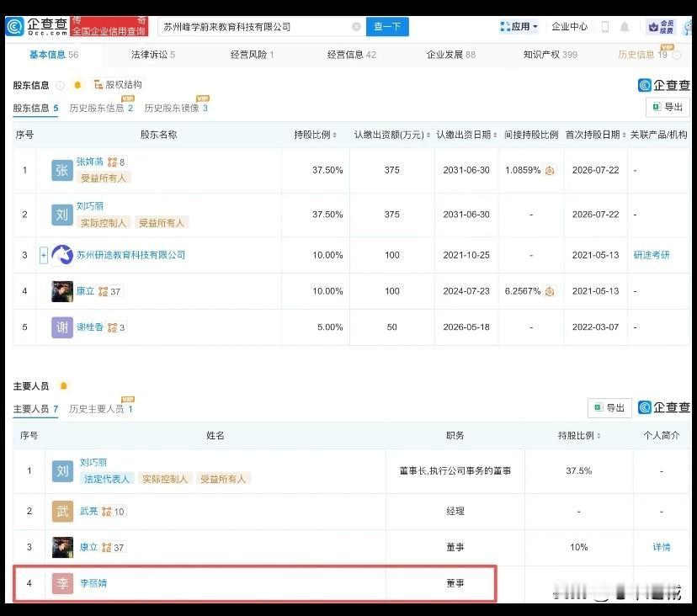Click bell icon beside 股东信息 heading
Viewport: 697px width, 616px height.
tap(77, 85)
